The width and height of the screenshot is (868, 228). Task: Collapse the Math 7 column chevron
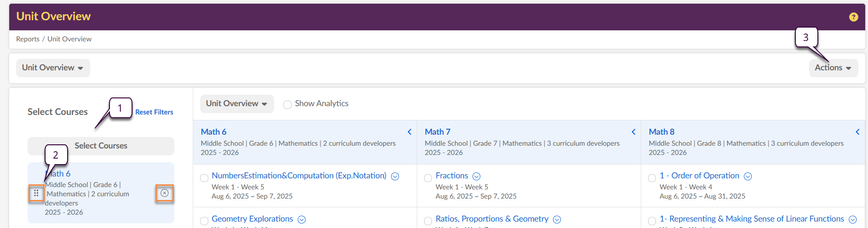tap(633, 132)
